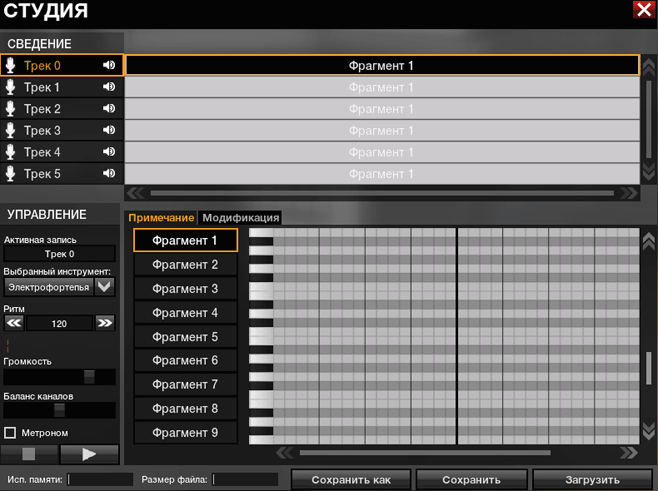Select Фрагмент 9 in fragment list
This screenshot has width=658, height=491.
coord(185,433)
